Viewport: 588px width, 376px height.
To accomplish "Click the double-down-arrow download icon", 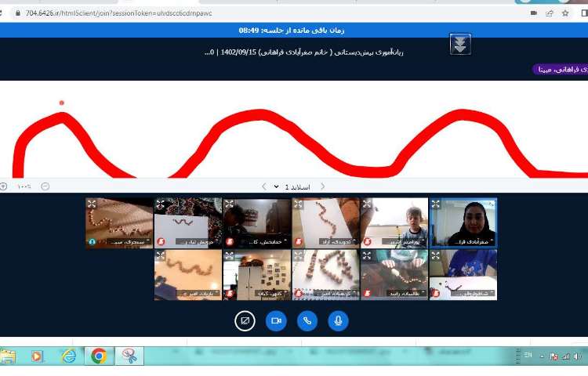I will pos(460,45).
